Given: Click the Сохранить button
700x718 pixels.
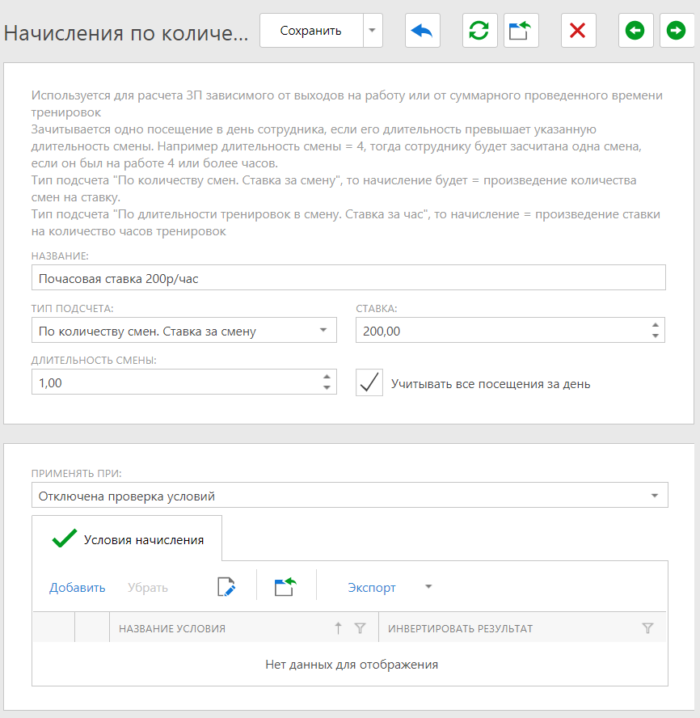Looking at the screenshot, I should click(311, 31).
